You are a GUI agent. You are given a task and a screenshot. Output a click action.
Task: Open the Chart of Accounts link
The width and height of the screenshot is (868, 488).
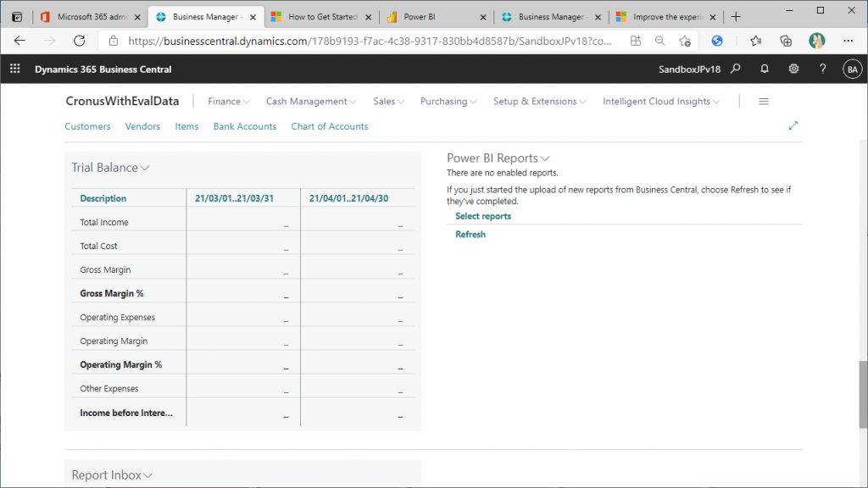tap(330, 126)
